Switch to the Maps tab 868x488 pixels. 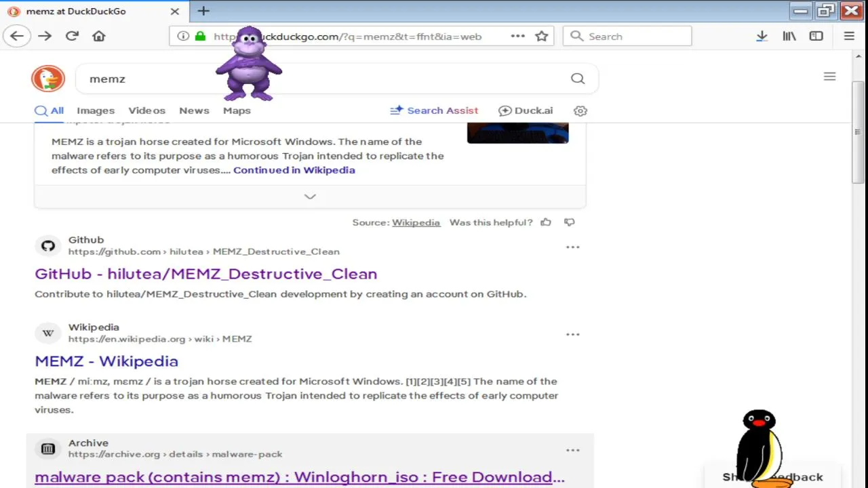point(237,110)
